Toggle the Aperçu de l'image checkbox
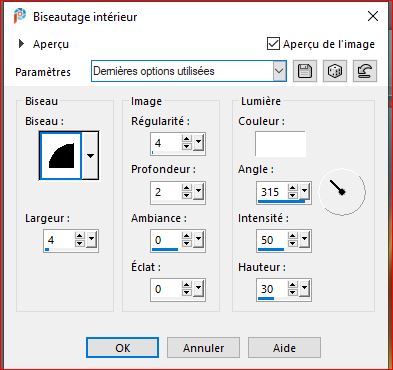 pos(273,44)
